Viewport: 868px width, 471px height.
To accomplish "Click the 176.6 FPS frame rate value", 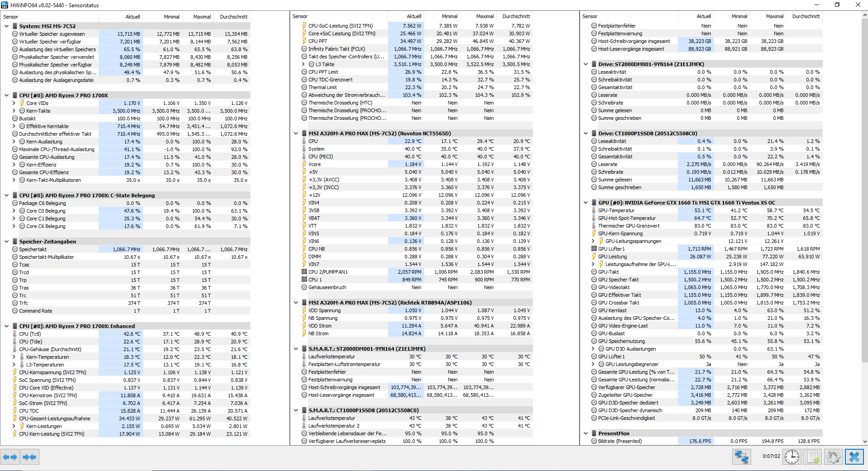I will click(x=700, y=441).
